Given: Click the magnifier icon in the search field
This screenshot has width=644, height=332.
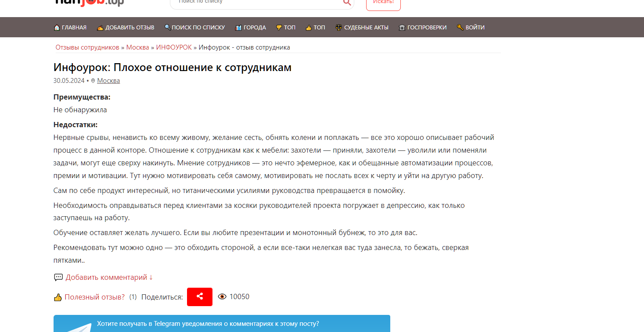Looking at the screenshot, I should (347, 3).
